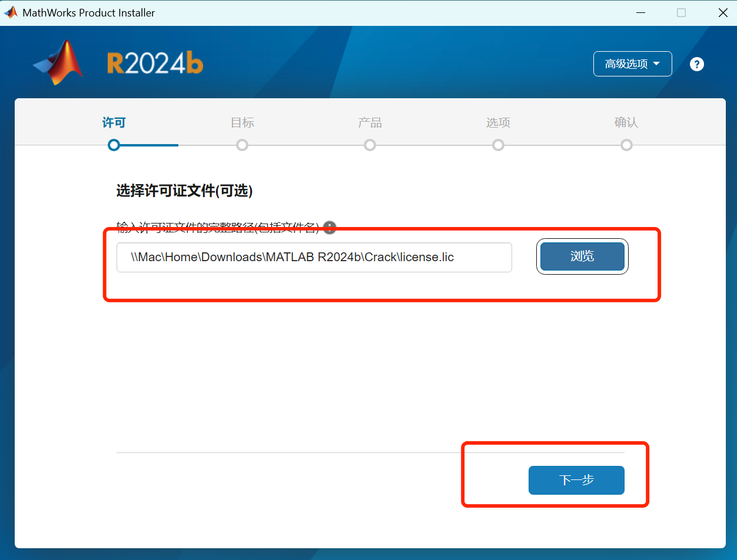Screen dimensions: 737x560
Task: Click the 选择许可证文件(可选) heading
Action: tap(184, 191)
